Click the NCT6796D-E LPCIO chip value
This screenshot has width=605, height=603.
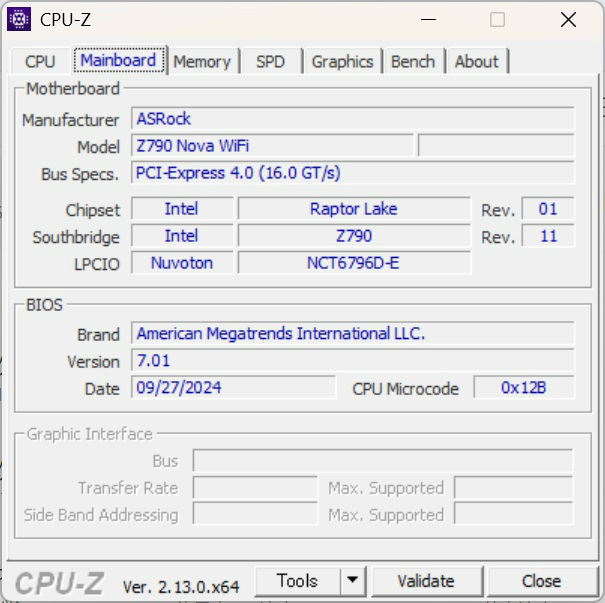coord(354,263)
